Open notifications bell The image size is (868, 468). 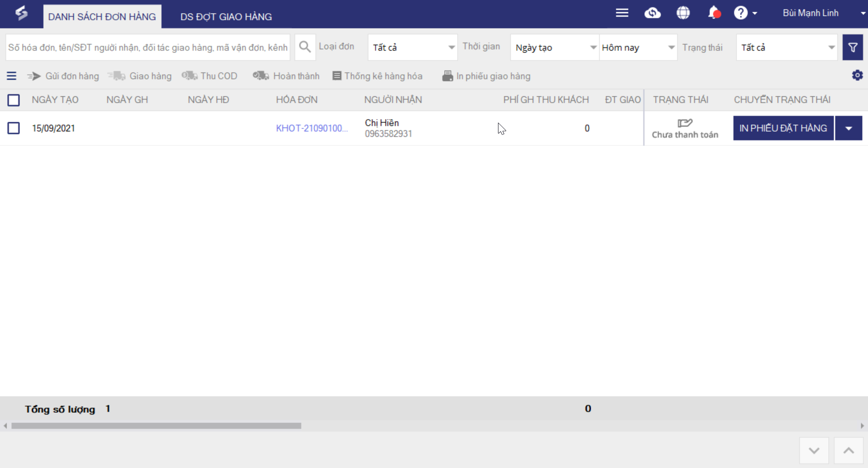(714, 13)
